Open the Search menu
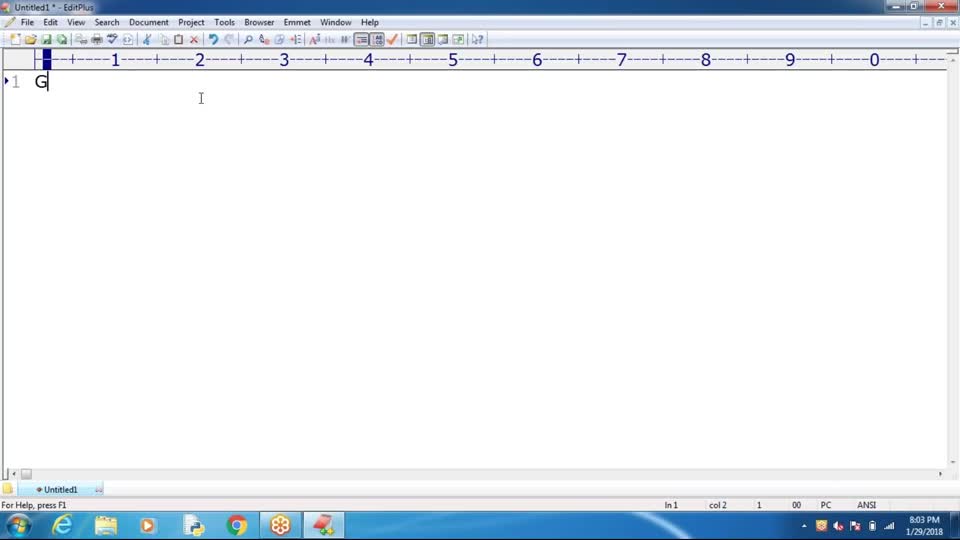This screenshot has height=540, width=960. (107, 23)
